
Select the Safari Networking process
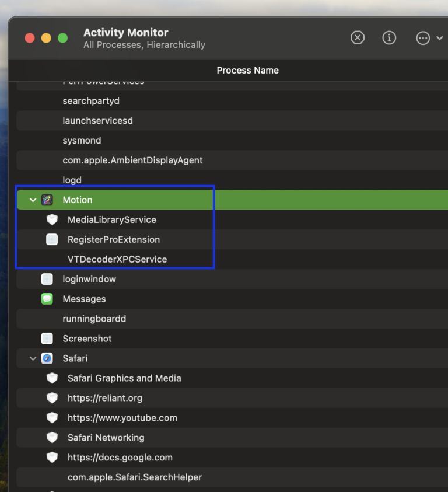tap(106, 438)
